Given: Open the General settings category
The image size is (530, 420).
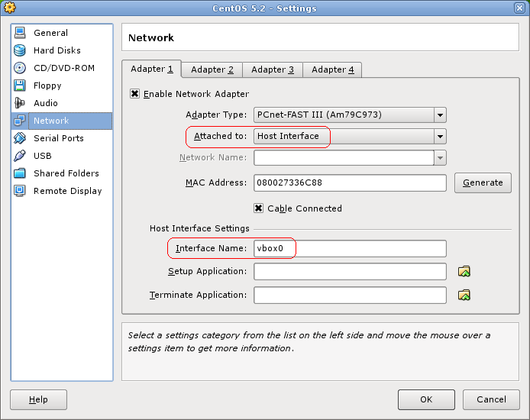Looking at the screenshot, I should click(x=50, y=33).
